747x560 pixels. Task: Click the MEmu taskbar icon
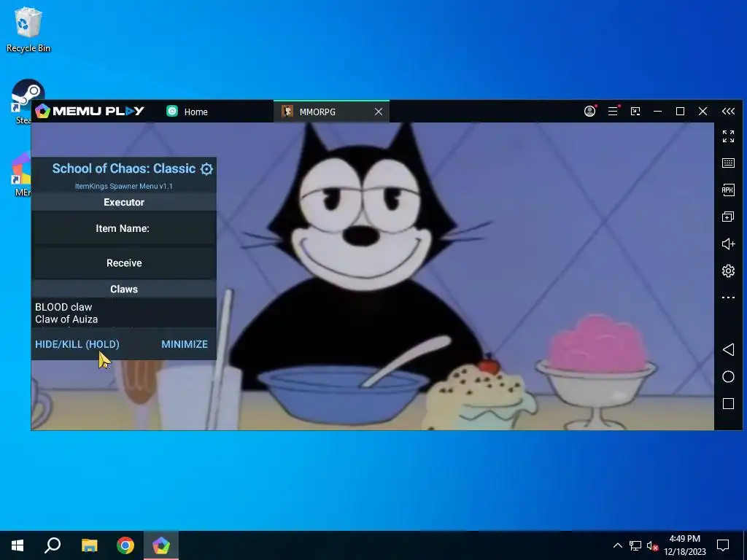click(161, 545)
